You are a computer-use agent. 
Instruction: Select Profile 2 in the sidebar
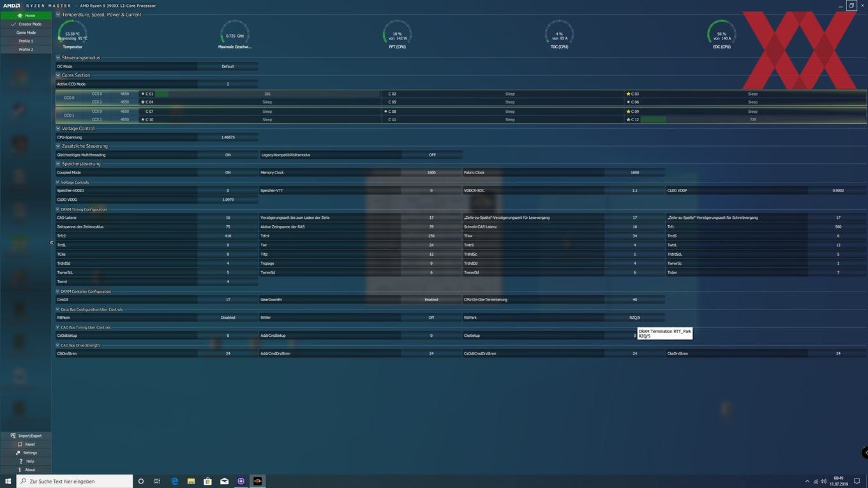(26, 49)
